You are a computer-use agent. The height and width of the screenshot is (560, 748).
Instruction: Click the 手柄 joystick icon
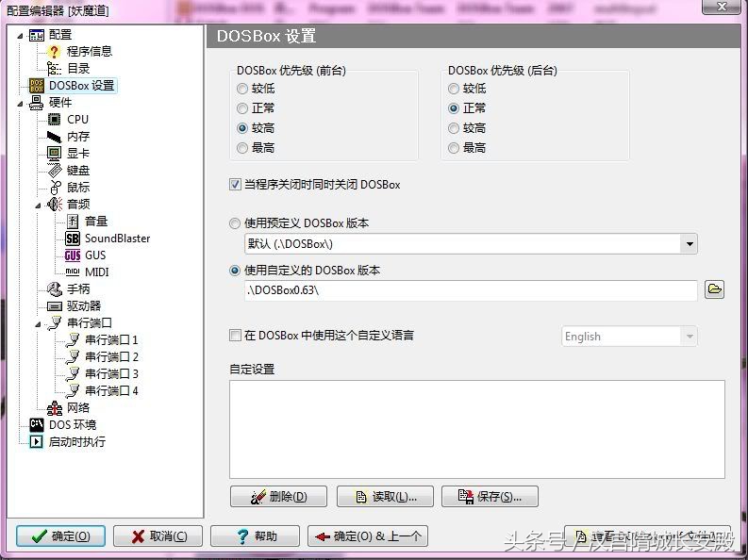pos(55,288)
